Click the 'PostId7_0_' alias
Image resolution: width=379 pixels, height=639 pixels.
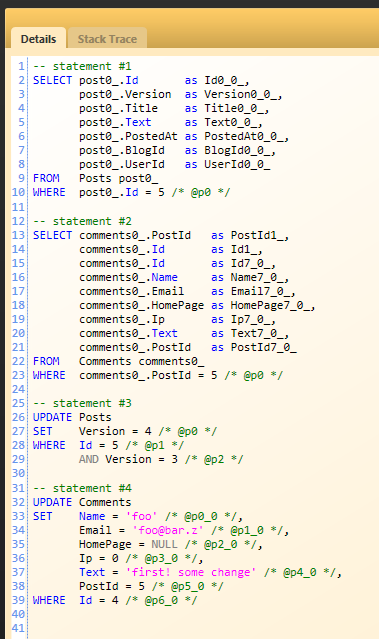(x=264, y=347)
